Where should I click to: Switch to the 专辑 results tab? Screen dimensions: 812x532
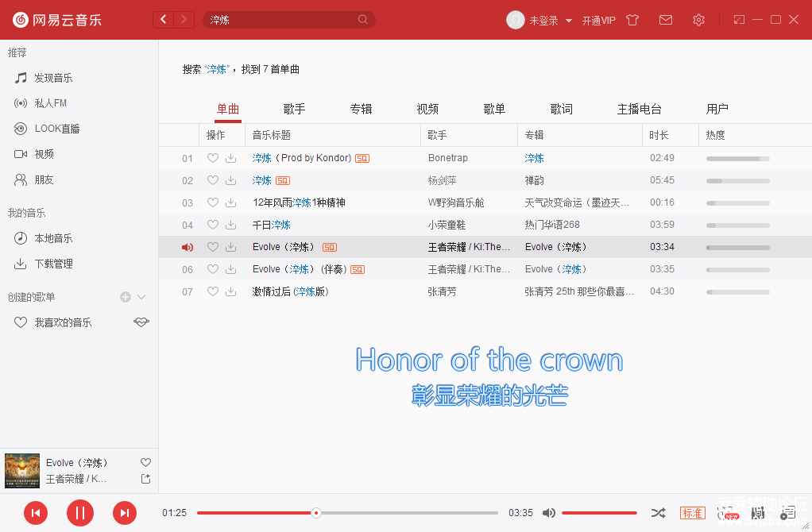[x=361, y=110]
